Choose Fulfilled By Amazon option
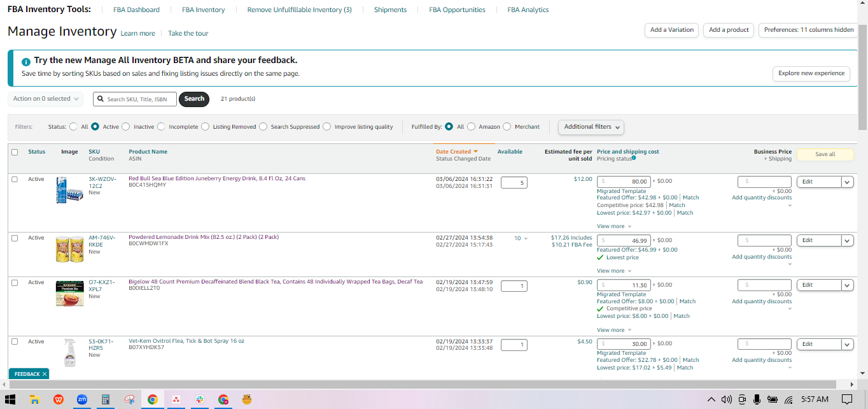 (471, 127)
